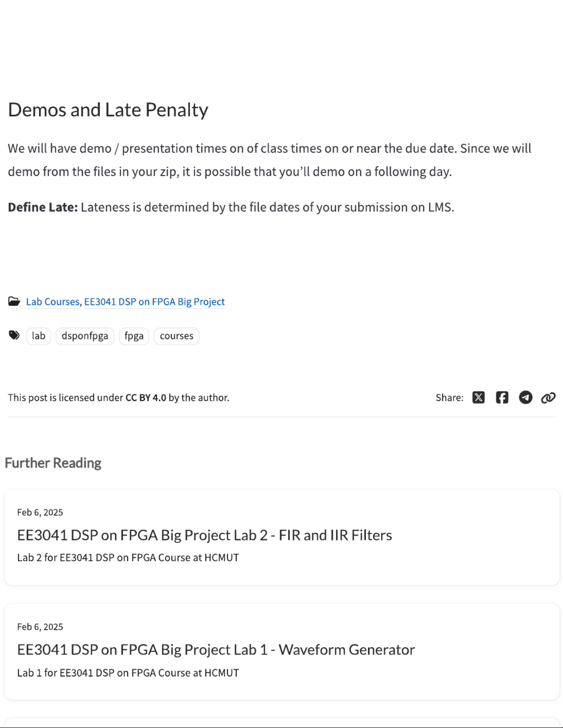Open the CC BY 4.0 license link

(146, 398)
